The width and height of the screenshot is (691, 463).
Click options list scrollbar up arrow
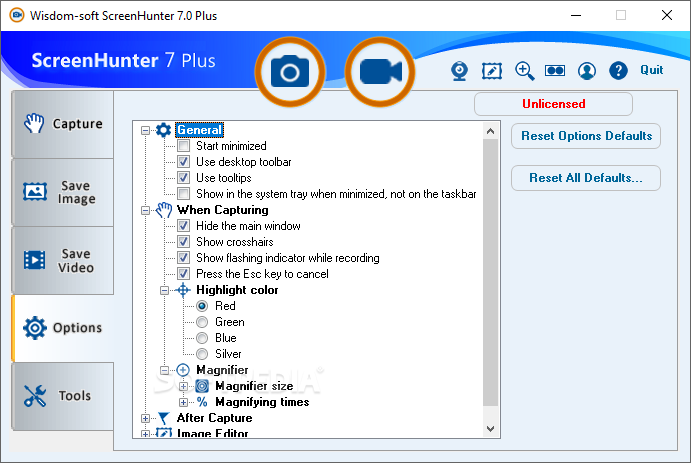pyautogui.click(x=490, y=131)
